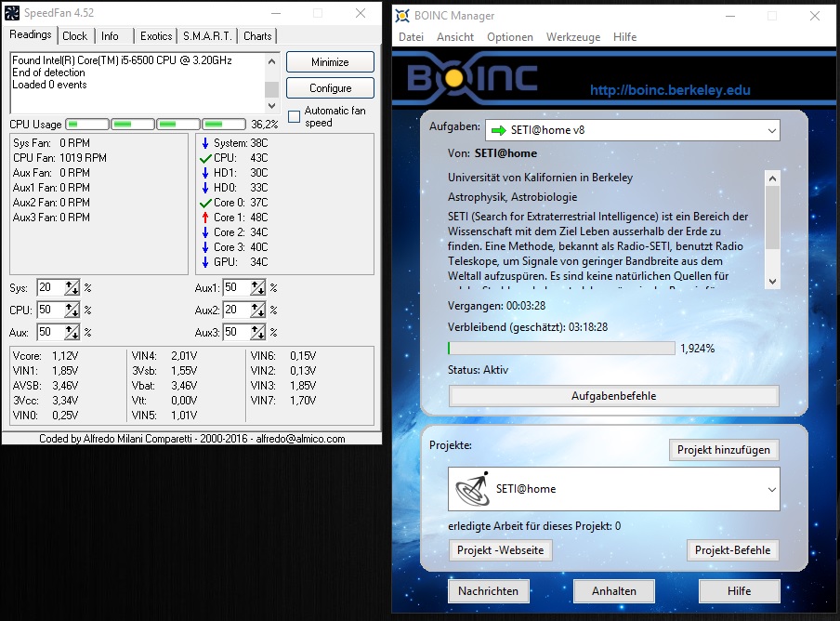The height and width of the screenshot is (621, 840).
Task: Adjust the Aux2 fan speed spinner arrows
Action: click(x=258, y=310)
